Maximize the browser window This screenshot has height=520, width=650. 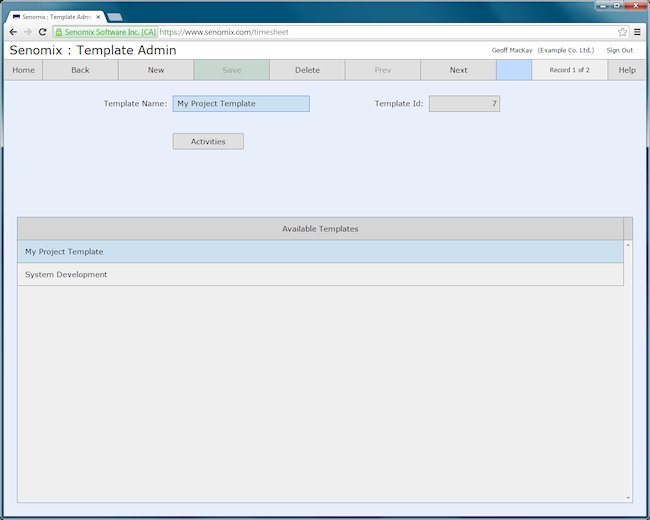tap(617, 6)
